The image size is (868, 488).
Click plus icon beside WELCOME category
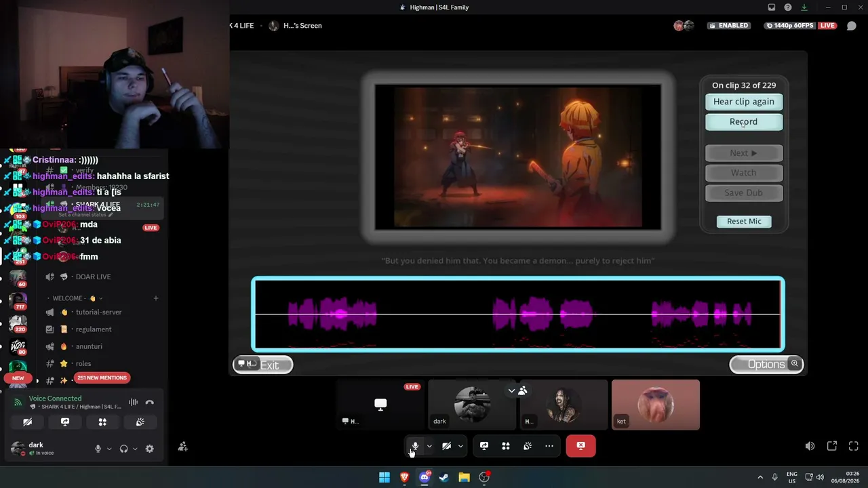(155, 298)
